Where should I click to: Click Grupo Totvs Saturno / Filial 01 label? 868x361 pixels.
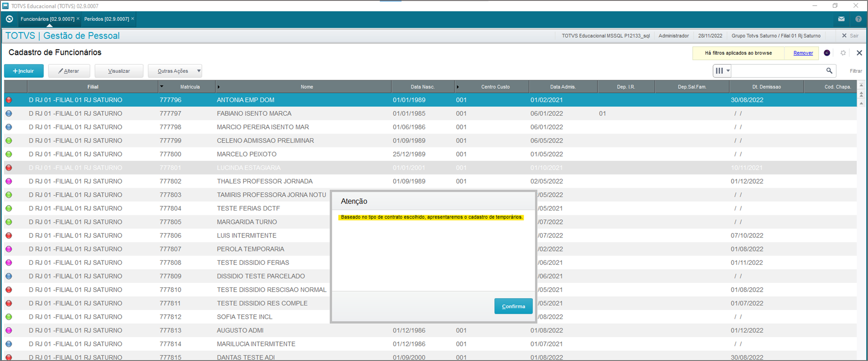click(776, 36)
